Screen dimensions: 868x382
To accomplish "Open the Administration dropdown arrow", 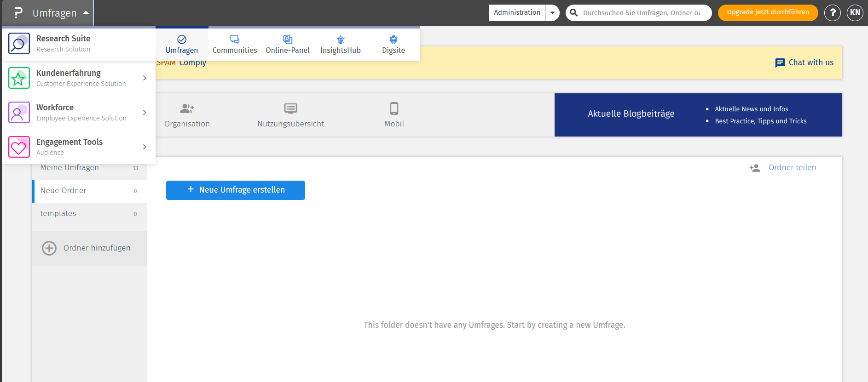I will pyautogui.click(x=553, y=13).
